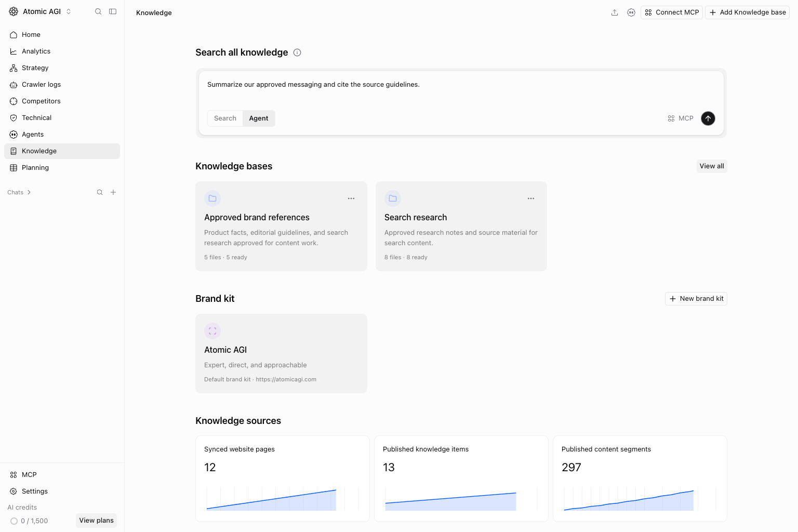The height and width of the screenshot is (532, 798).
Task: Expand the Atomic AGI workspace switcher
Action: pos(69,11)
